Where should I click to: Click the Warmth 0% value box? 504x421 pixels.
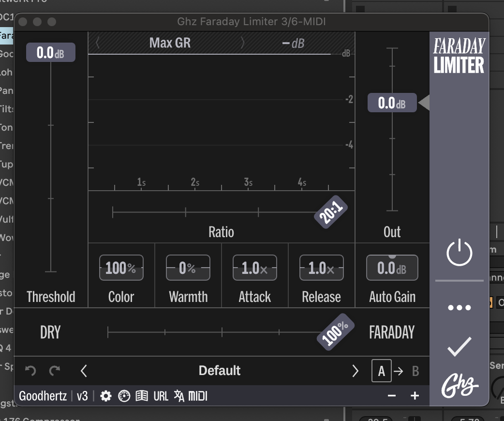[x=188, y=267]
